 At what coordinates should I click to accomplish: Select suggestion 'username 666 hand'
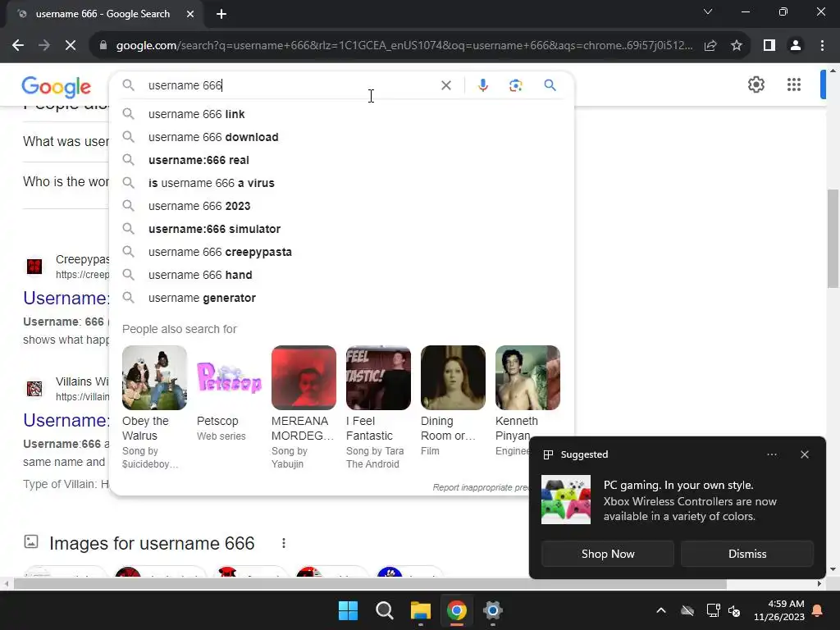[342, 276]
